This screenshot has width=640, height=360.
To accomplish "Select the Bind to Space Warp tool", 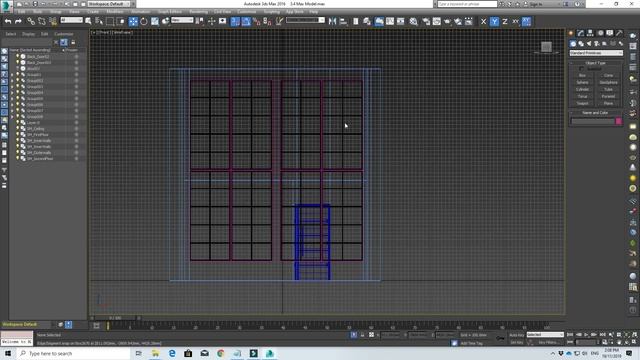I will point(53,21).
